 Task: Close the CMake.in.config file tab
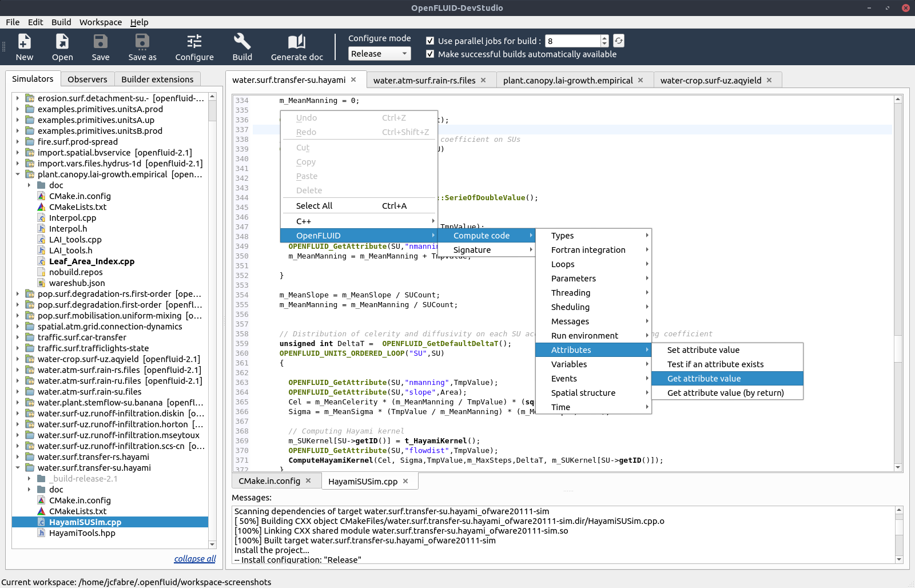point(308,480)
